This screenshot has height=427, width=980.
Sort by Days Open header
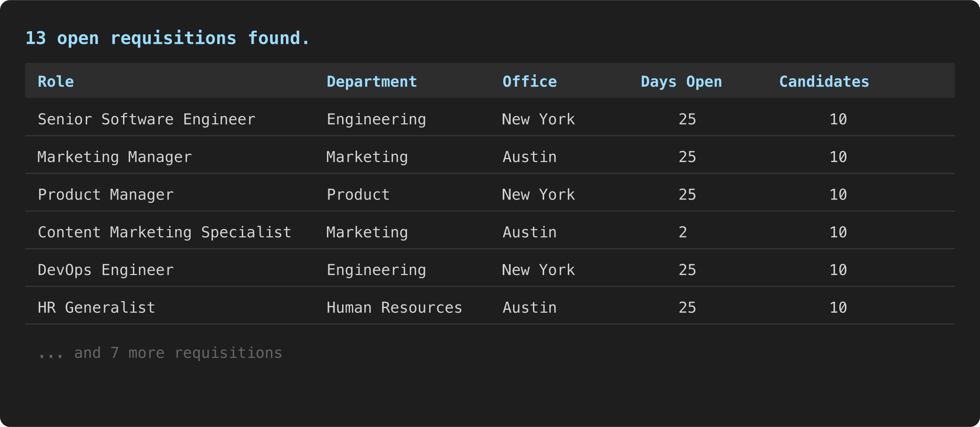click(x=681, y=81)
